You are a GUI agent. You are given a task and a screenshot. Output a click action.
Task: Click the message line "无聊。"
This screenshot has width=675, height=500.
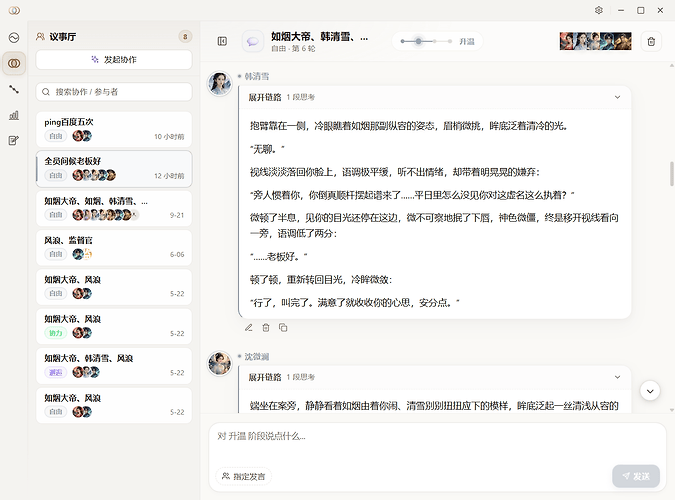pos(267,149)
